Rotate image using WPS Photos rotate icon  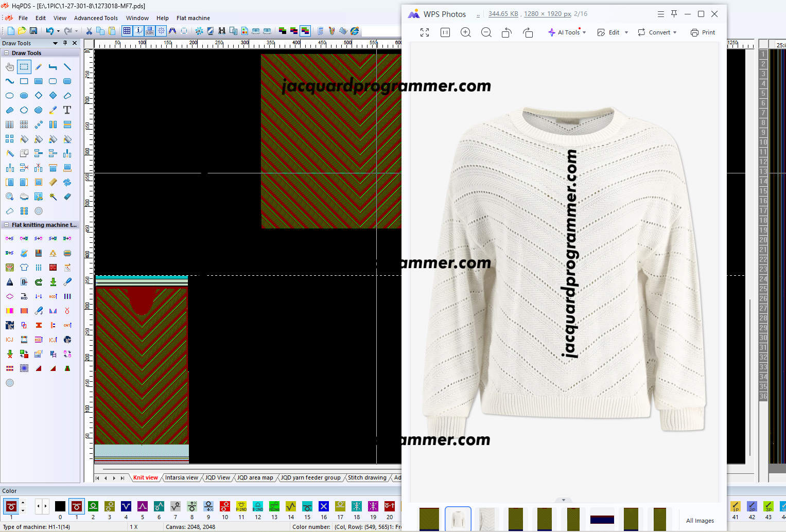tap(506, 32)
